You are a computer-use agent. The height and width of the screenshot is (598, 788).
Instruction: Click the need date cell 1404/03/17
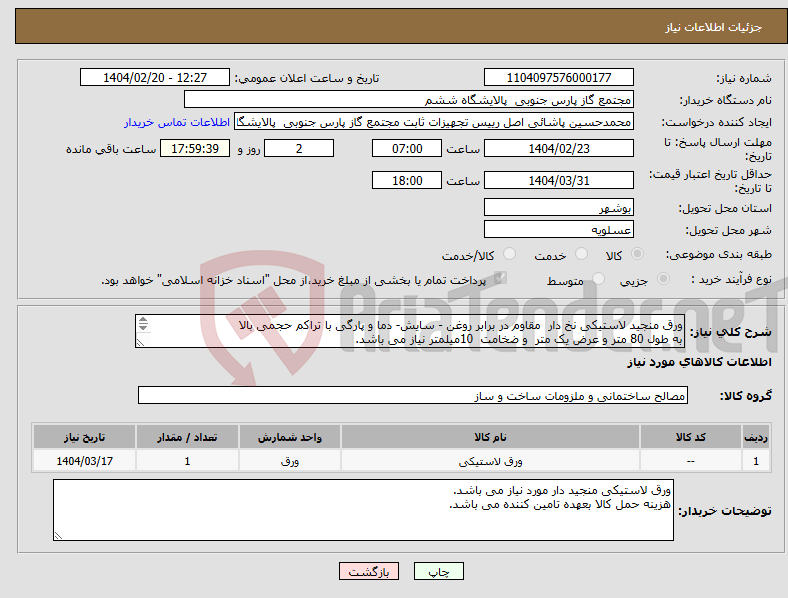point(84,461)
